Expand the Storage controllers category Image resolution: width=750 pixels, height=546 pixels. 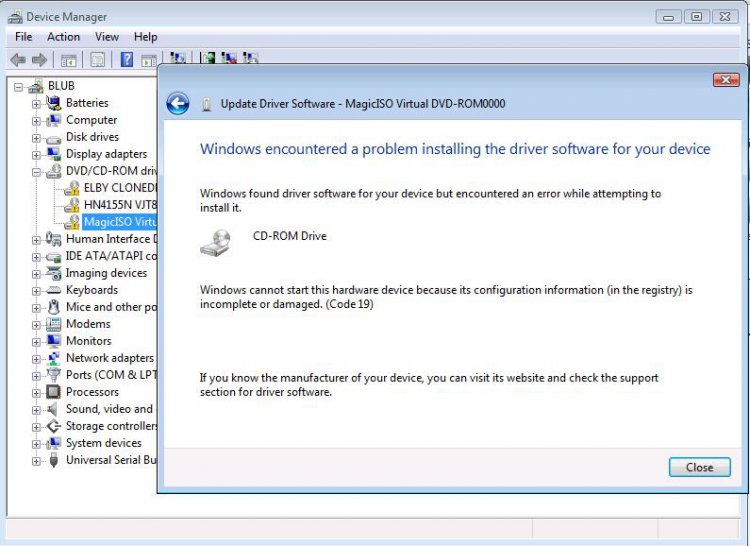click(36, 427)
